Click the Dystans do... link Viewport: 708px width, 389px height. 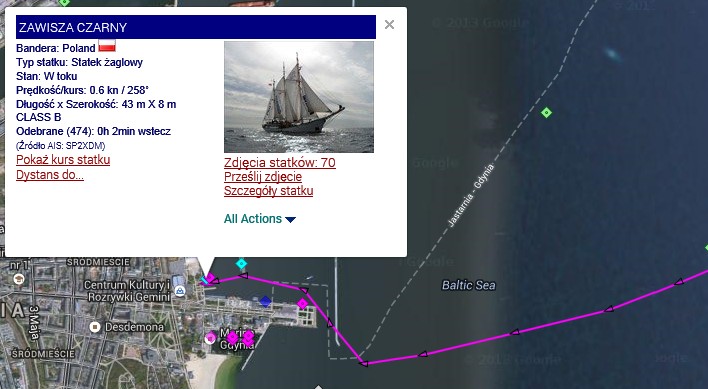coord(50,175)
